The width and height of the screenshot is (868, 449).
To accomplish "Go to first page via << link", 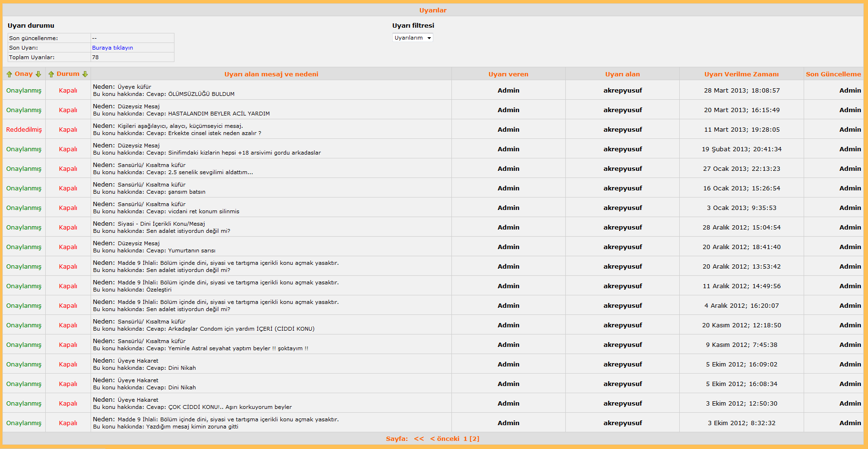I will pos(419,439).
